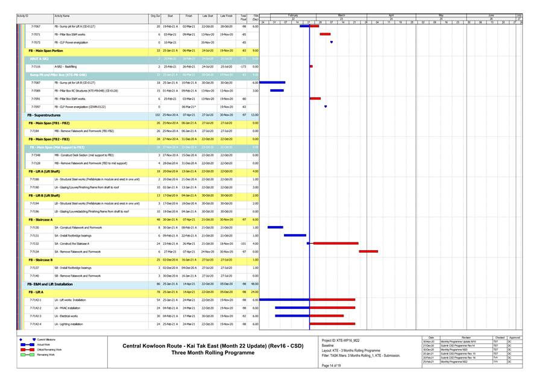Click the Page 14 of 19 footer text
Viewport: 554px width, 392px height.
[x=331, y=365]
